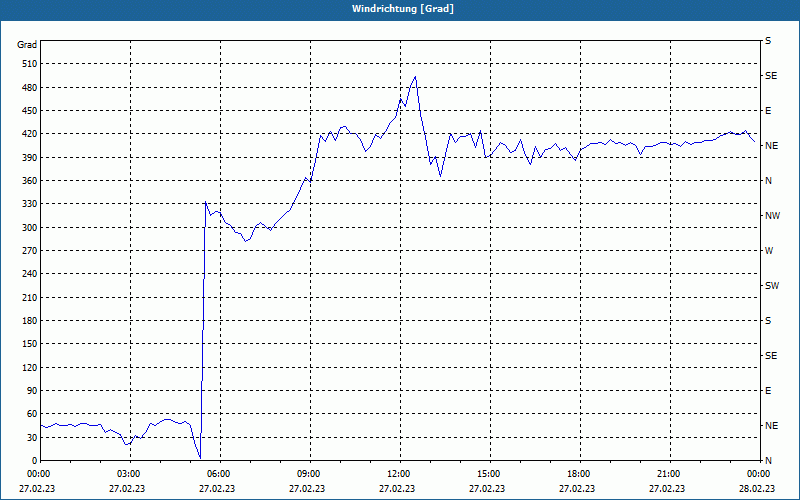Click the S compass label level with 180
Image resolution: width=800 pixels, height=500 pixels.
[x=768, y=321]
